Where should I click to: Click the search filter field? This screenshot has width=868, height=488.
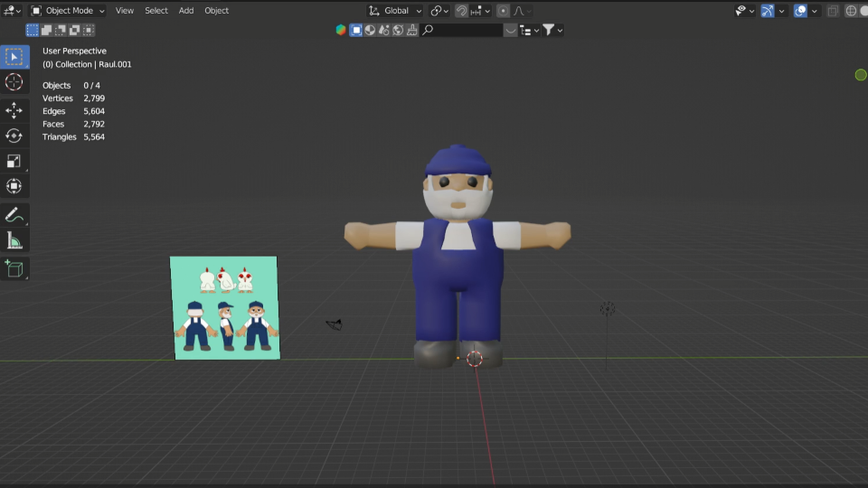pyautogui.click(x=462, y=30)
